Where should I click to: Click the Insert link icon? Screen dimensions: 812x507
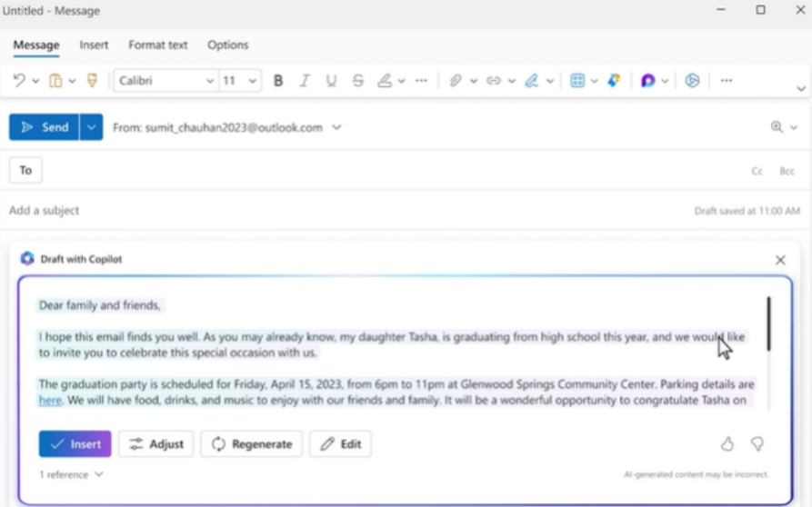[494, 81]
